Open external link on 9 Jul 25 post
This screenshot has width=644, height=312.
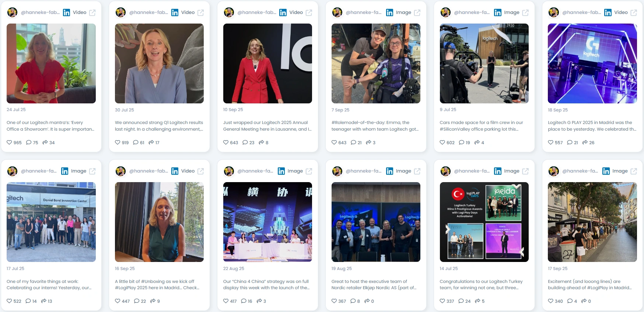point(526,13)
